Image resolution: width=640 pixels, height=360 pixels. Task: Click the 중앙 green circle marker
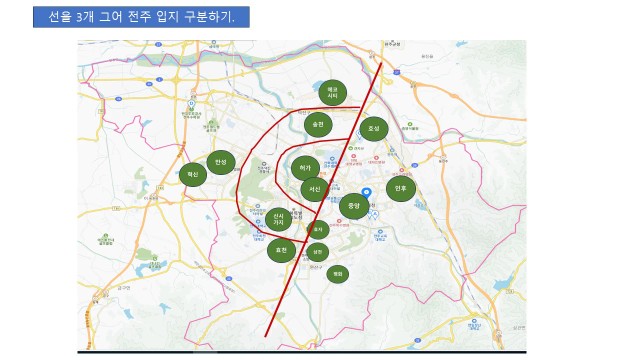point(354,206)
